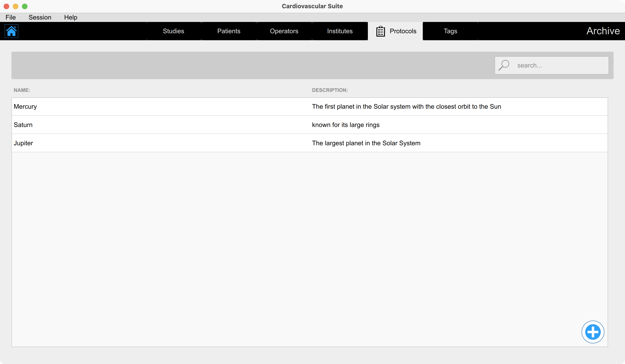Screen dimensions: 625x364
Task: Open the File menu
Action: coord(11,17)
